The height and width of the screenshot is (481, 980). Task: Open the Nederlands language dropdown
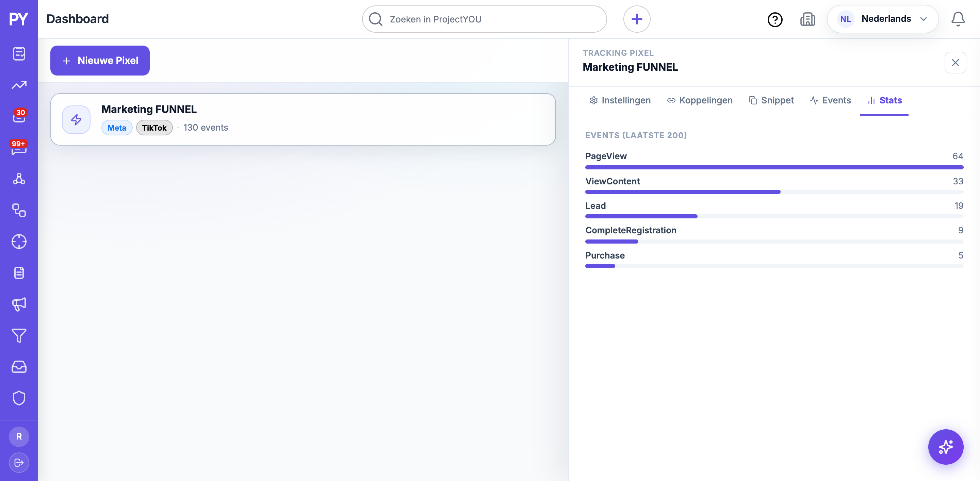tap(883, 19)
